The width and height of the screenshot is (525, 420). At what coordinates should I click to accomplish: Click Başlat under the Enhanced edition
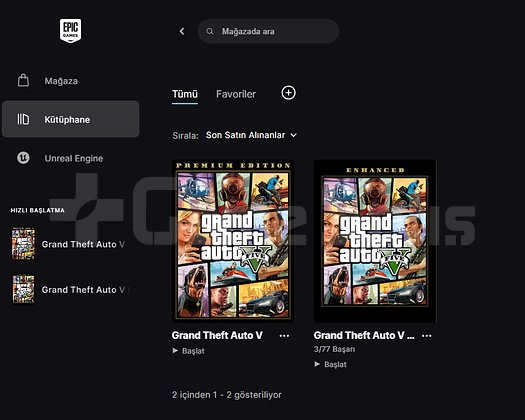tap(330, 364)
